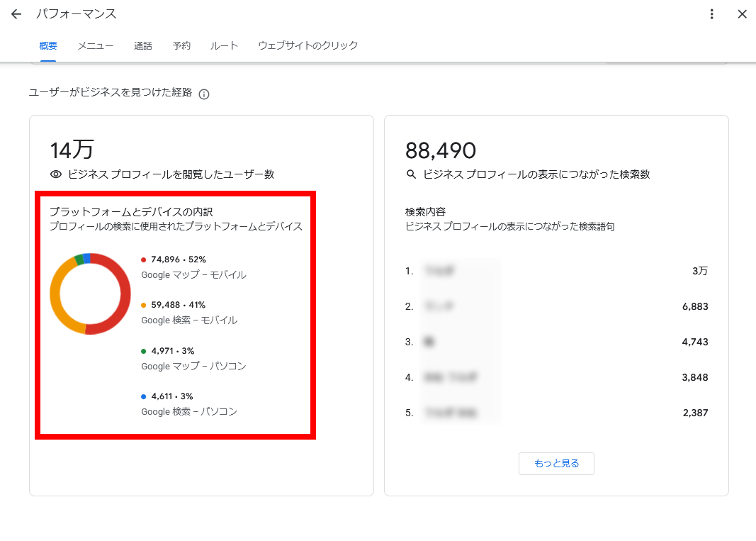Click the back arrow icon

[16, 14]
